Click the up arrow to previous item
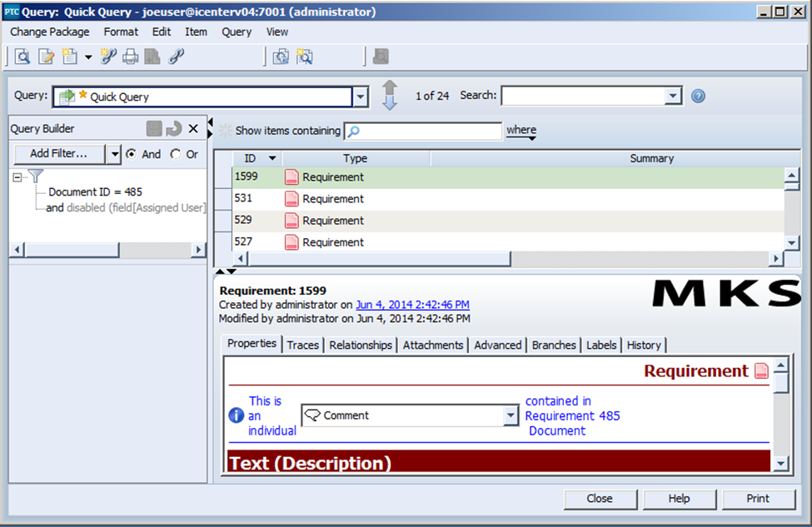Screen dimensions: 812x527 (390, 87)
